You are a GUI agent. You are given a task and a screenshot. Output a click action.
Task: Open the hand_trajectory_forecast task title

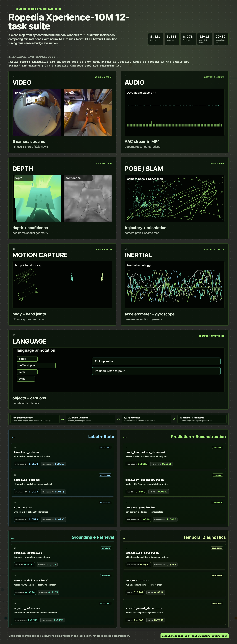point(145,452)
